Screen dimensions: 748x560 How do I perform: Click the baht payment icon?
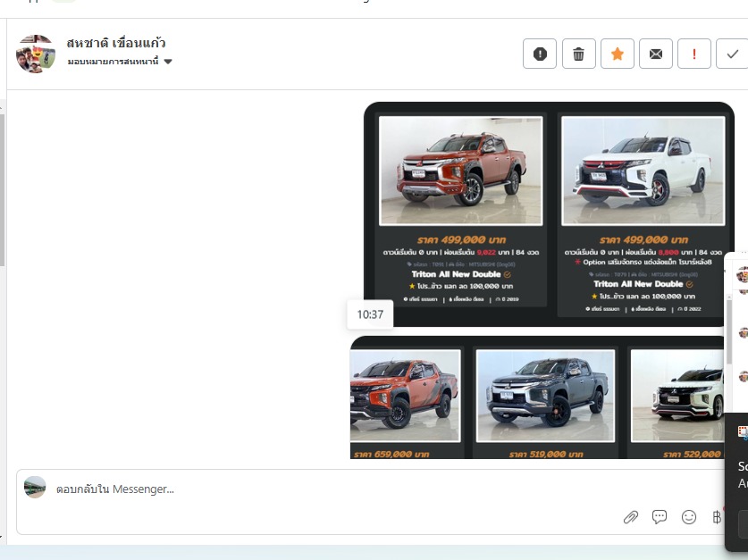coord(717,517)
